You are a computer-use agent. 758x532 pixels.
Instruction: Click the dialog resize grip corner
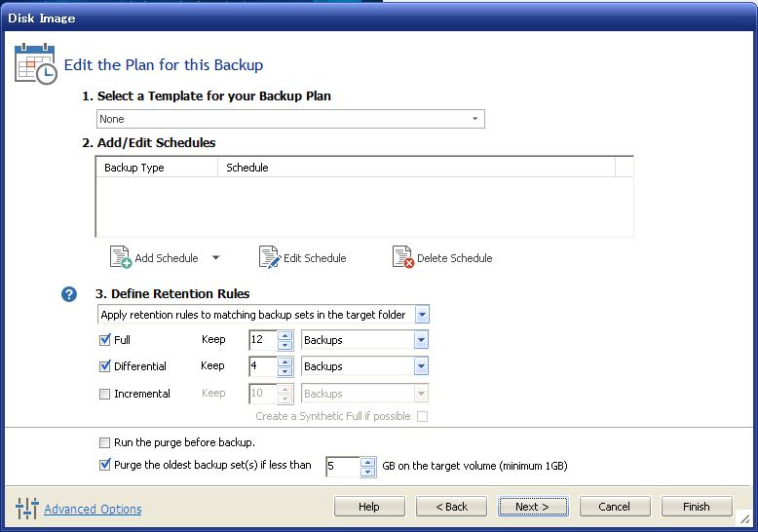coord(745,519)
